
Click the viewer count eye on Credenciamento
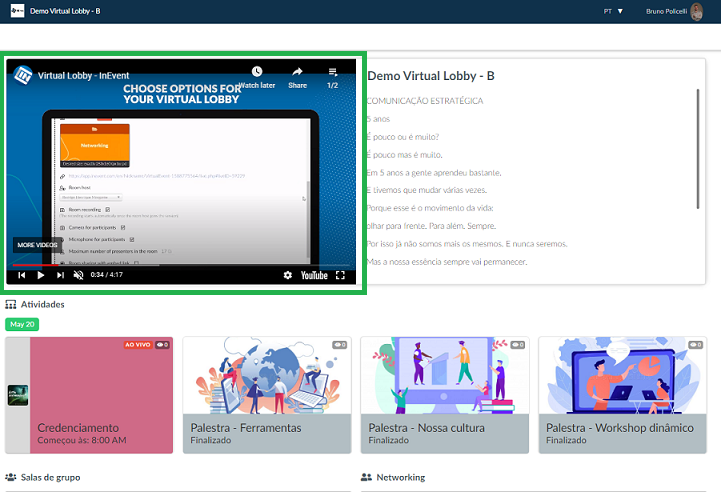point(162,344)
